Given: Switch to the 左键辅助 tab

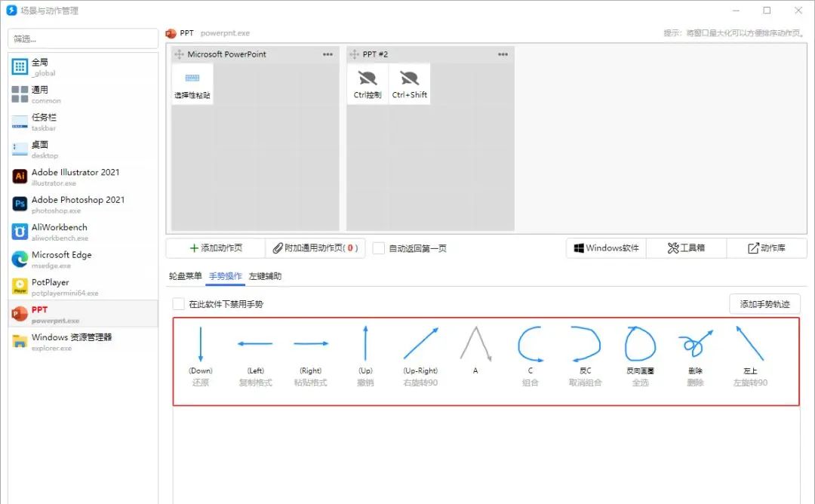Looking at the screenshot, I should click(265, 276).
